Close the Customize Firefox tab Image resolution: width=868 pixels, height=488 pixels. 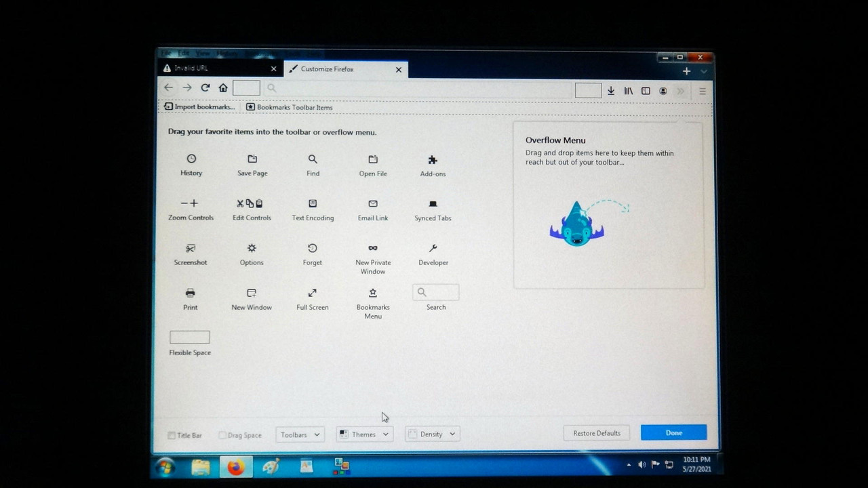(x=399, y=69)
